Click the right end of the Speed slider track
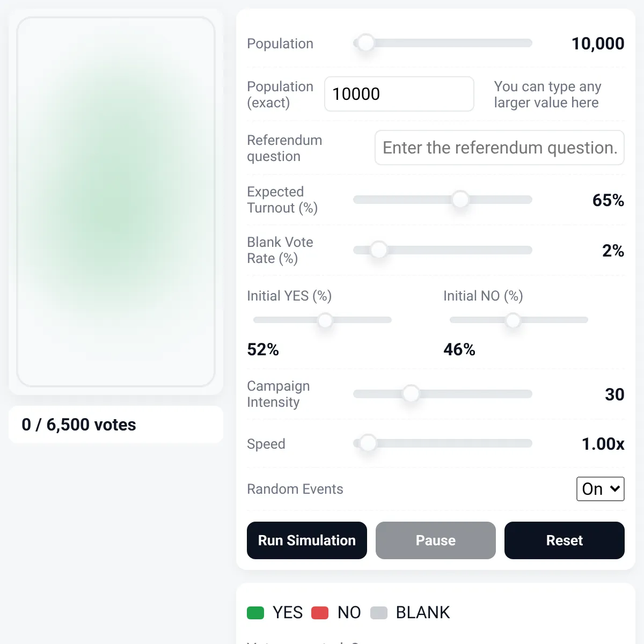This screenshot has width=644, height=644. pos(529,443)
